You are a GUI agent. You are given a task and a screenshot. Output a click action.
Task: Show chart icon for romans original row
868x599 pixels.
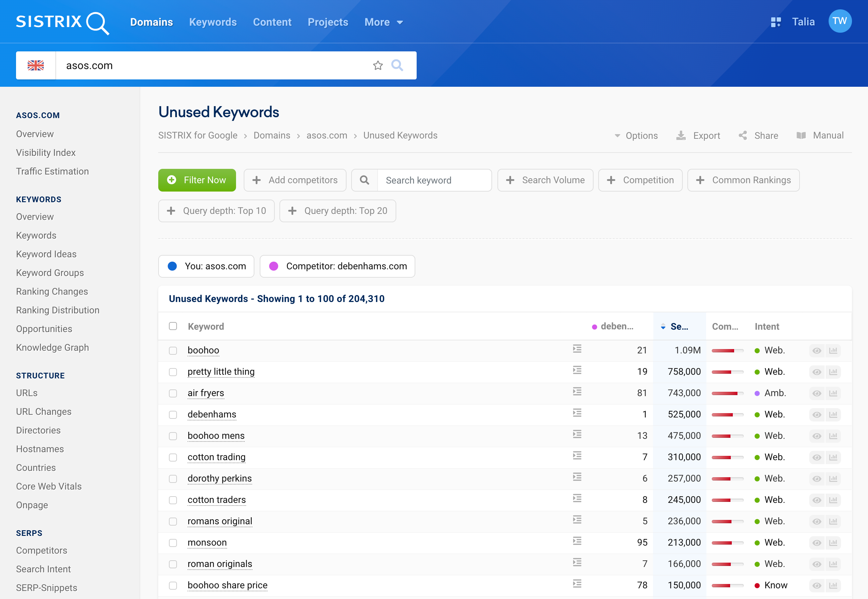point(833,522)
